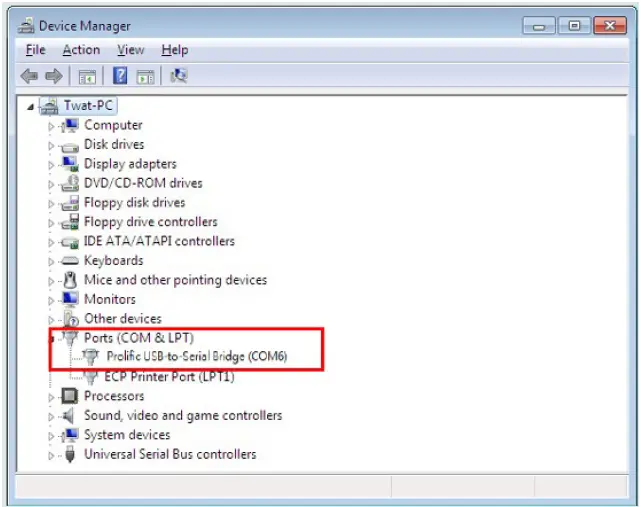Click the IDE ATA/ATAPI controllers icon
This screenshot has height=507, width=641.
[70, 242]
